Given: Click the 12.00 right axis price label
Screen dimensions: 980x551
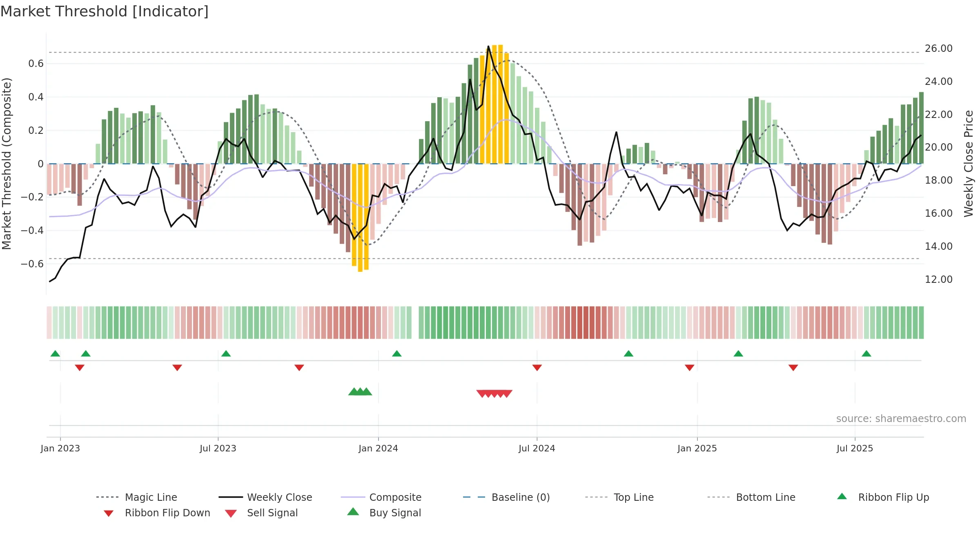Looking at the screenshot, I should [938, 279].
